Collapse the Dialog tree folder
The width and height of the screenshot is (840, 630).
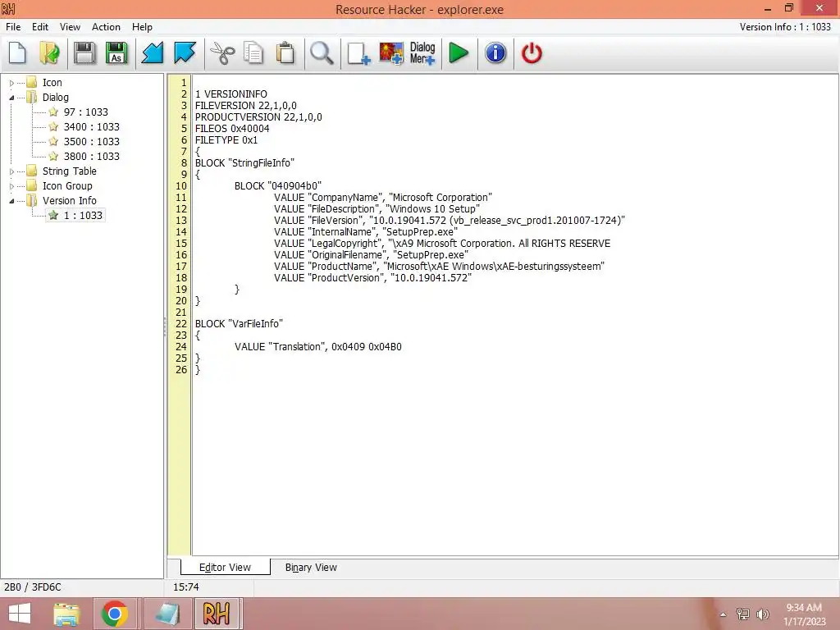pyautogui.click(x=11, y=98)
